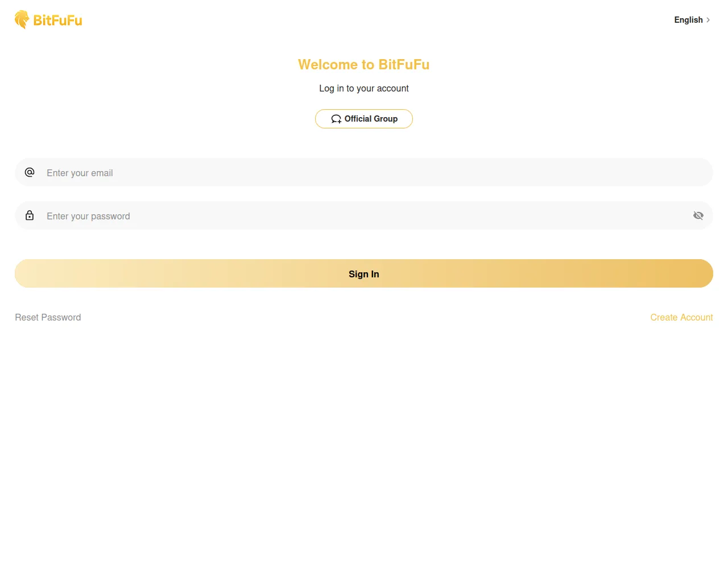Join the Official Group
The image size is (728, 582).
(x=364, y=119)
